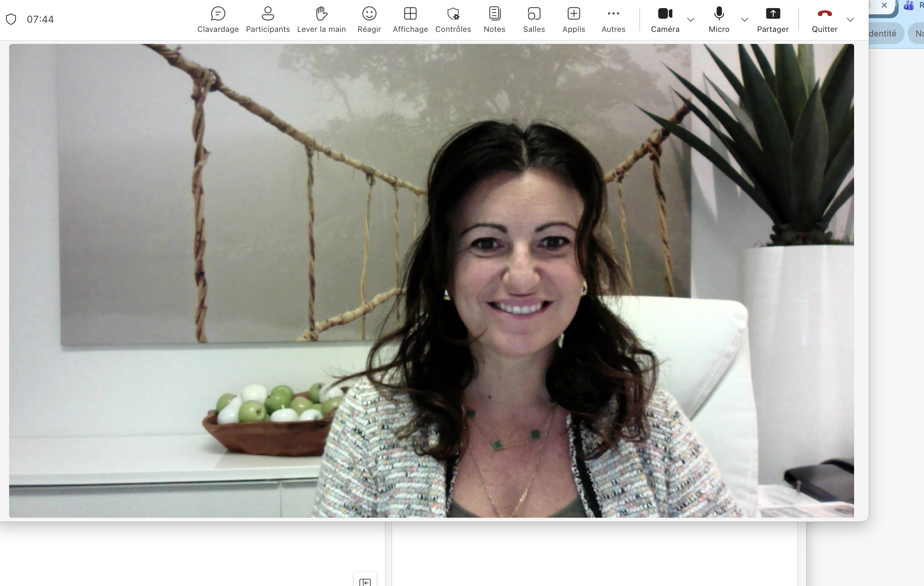Select the participant video feed
924x586 pixels.
[x=431, y=281]
